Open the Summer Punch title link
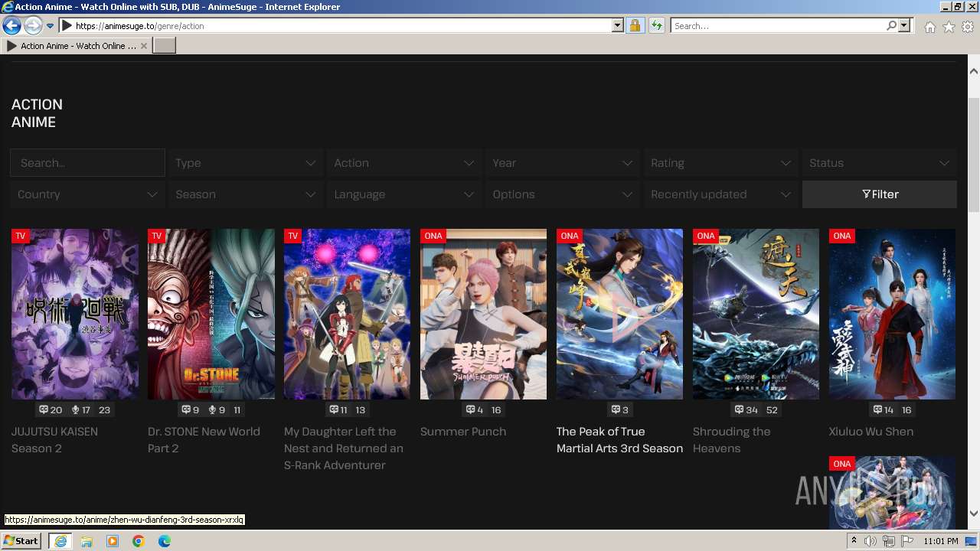 [463, 432]
